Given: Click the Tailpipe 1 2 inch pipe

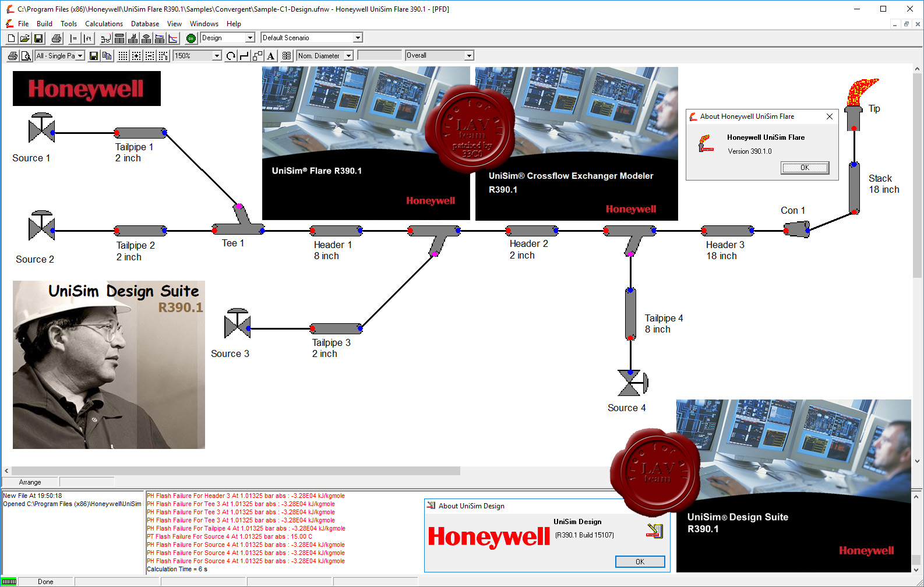Looking at the screenshot, I should click(x=140, y=133).
